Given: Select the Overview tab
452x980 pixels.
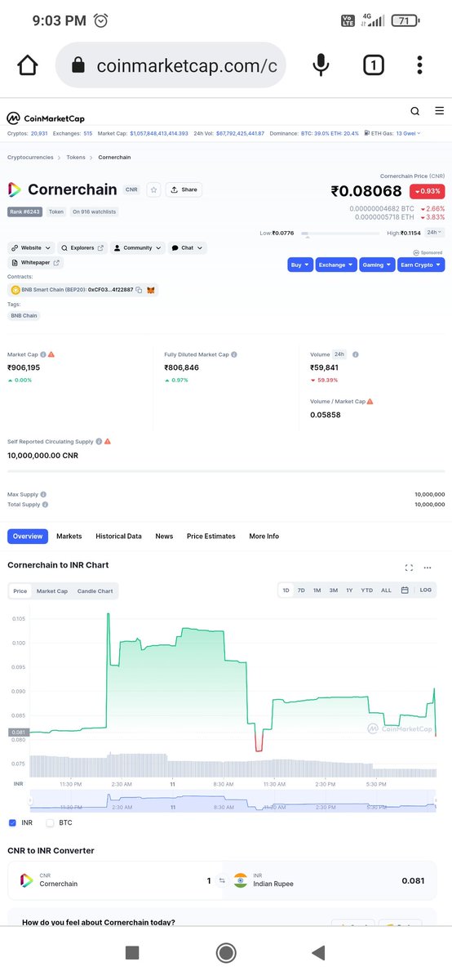Looking at the screenshot, I should [28, 537].
